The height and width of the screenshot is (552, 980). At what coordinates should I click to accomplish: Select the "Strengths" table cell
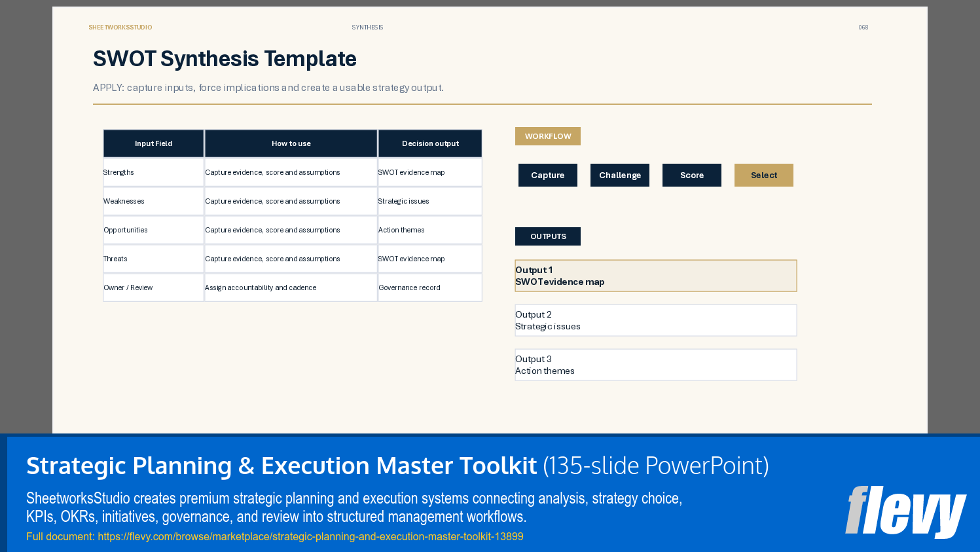coord(154,172)
